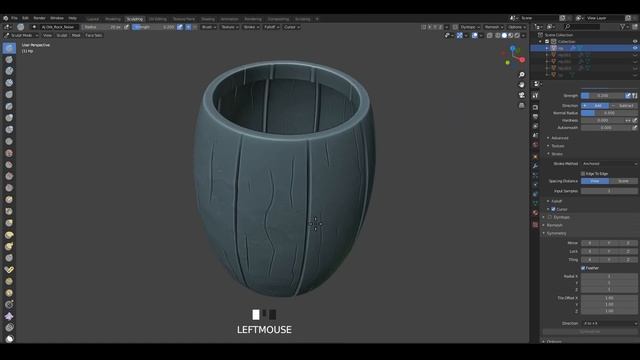This screenshot has height=360, width=640.
Task: Click the Blender logo in menu bar
Action: click(5, 18)
